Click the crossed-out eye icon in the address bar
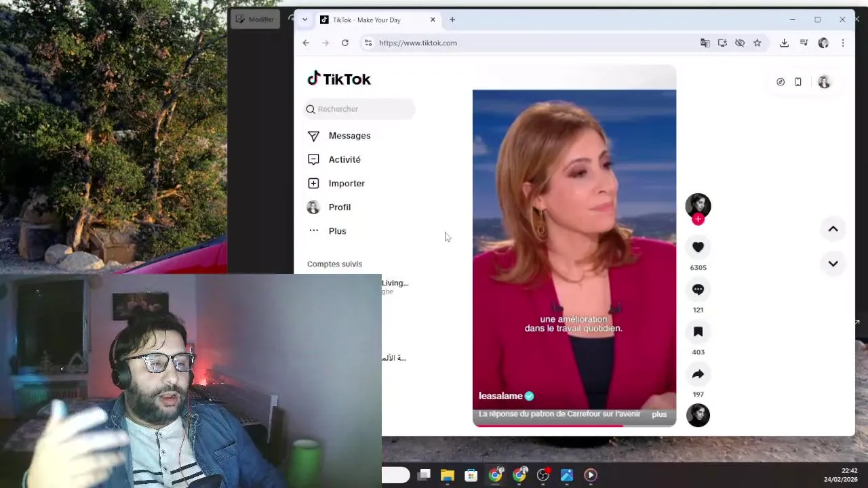 pyautogui.click(x=740, y=43)
